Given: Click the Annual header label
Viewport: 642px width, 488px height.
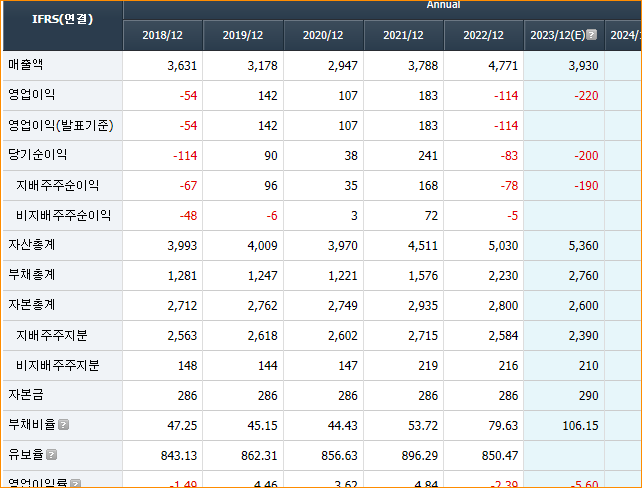Looking at the screenshot, I should [443, 5].
